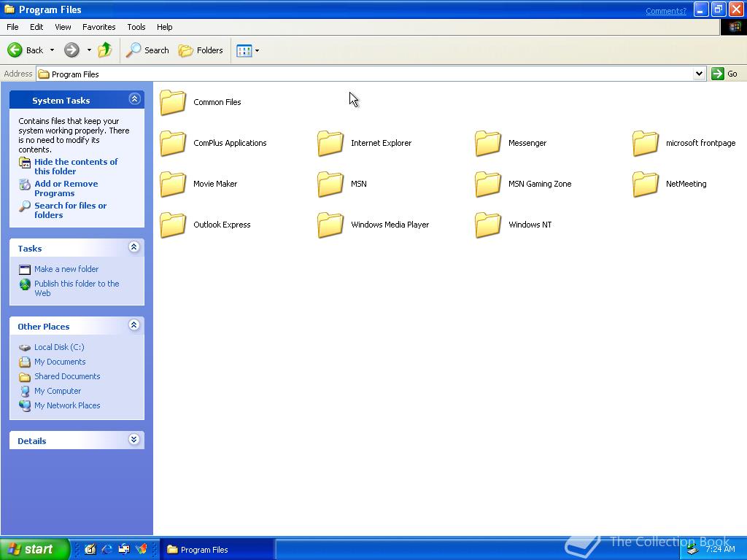Toggle the Folders pane button
This screenshot has height=560, width=747.
point(201,50)
